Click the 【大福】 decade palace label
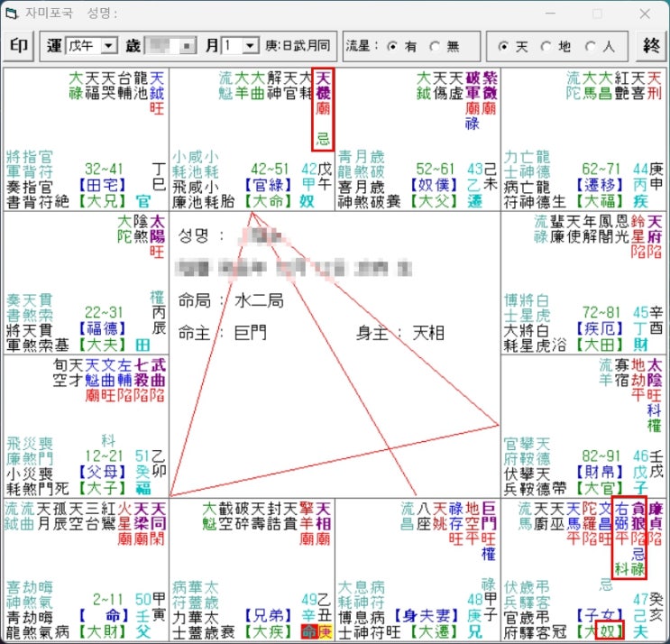Viewport: 670px width, 644px height. 600,201
